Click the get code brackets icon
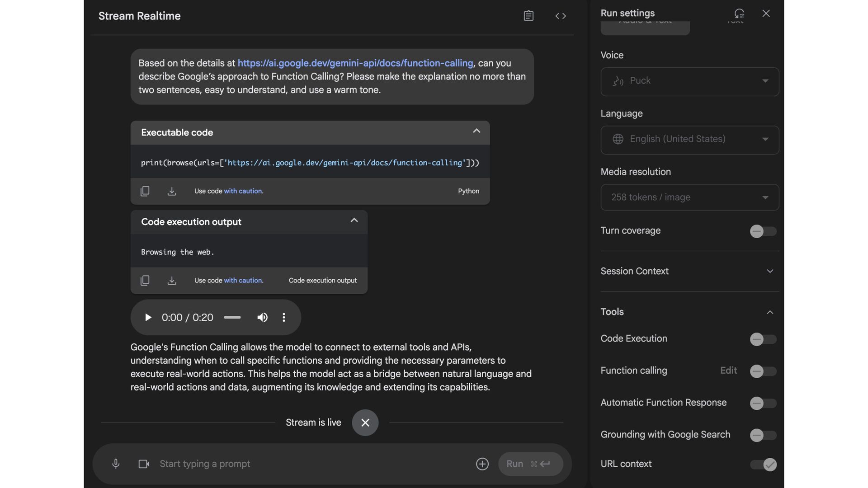Image resolution: width=868 pixels, height=488 pixels. (561, 16)
